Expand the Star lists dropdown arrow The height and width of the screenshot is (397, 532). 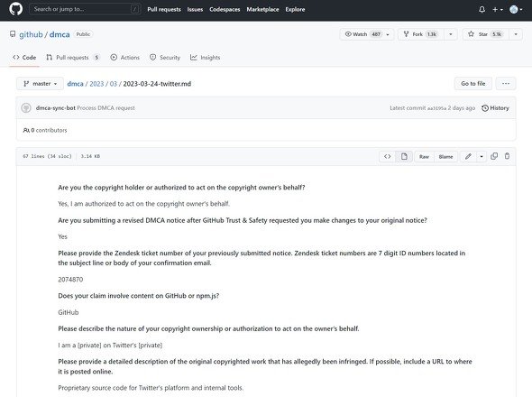516,34
